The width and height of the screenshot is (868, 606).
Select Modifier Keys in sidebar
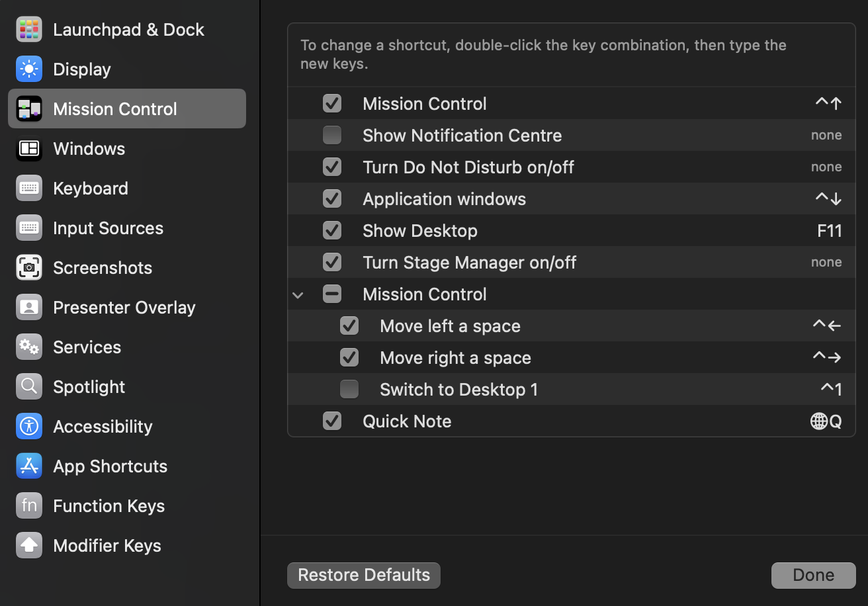(107, 546)
